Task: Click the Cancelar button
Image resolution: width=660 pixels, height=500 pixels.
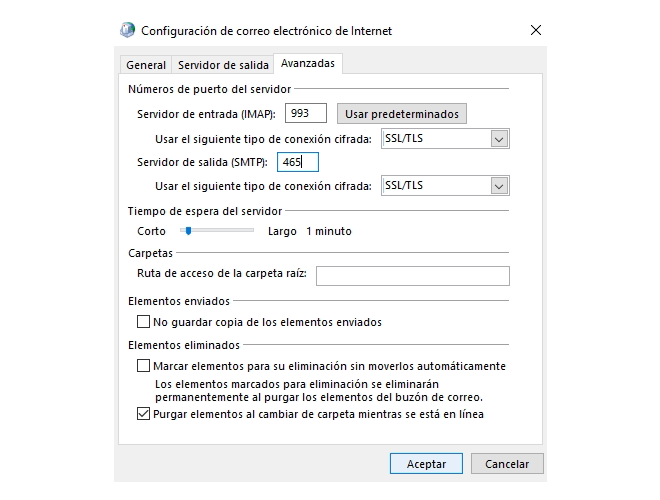Action: point(507,464)
